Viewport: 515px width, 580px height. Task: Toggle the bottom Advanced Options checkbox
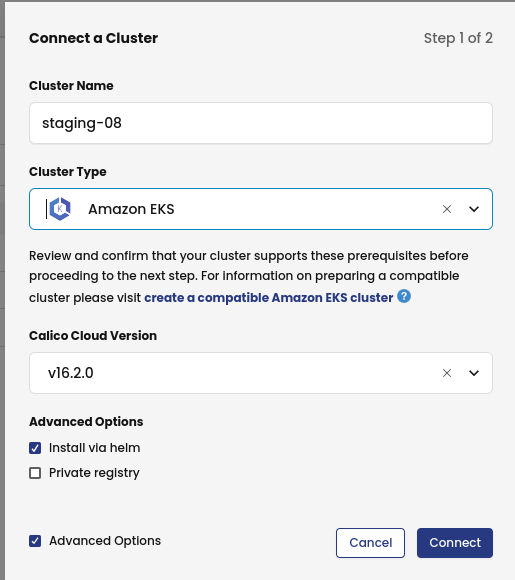[x=35, y=541]
